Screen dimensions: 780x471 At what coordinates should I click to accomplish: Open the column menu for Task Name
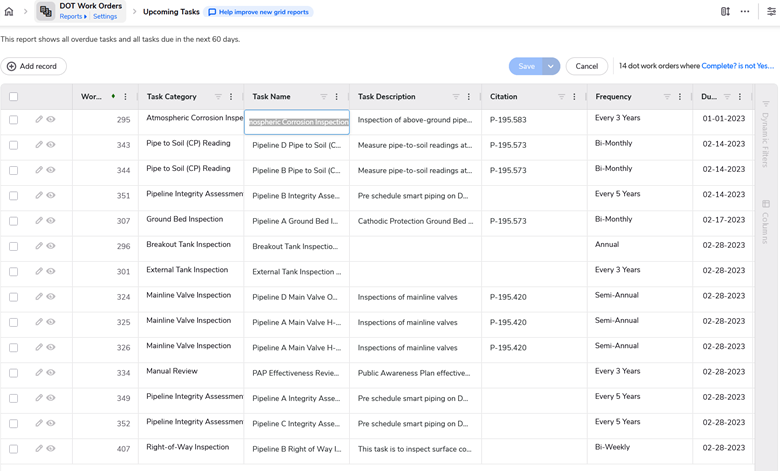pyautogui.click(x=337, y=97)
